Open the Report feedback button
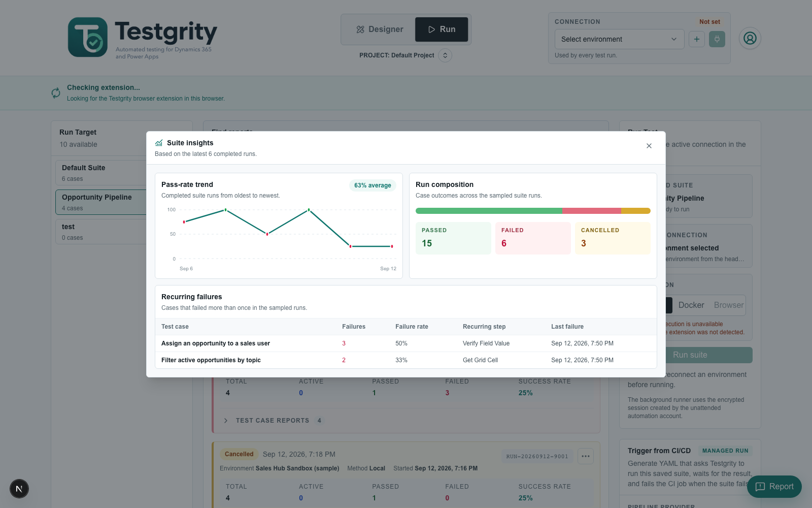The width and height of the screenshot is (812, 508). 774,487
